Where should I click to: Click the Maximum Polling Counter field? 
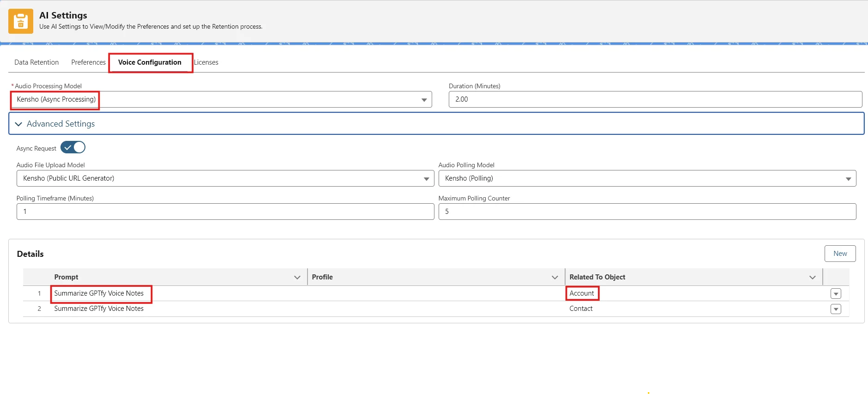coord(647,212)
